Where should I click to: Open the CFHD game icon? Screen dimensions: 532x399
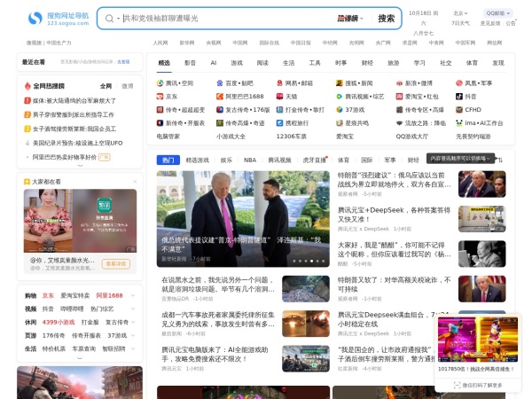click(459, 110)
